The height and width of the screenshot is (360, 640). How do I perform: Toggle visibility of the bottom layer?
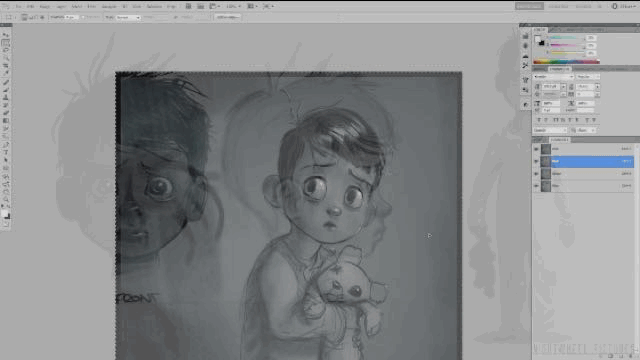536,186
